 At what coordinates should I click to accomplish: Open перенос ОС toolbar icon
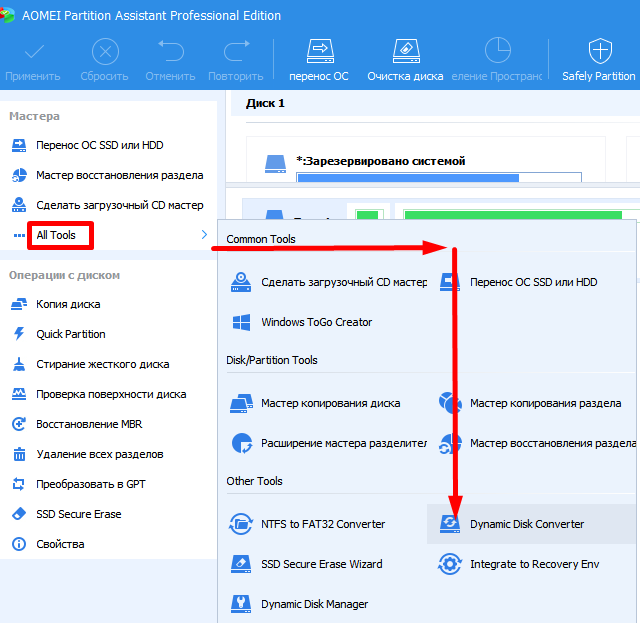pos(320,51)
